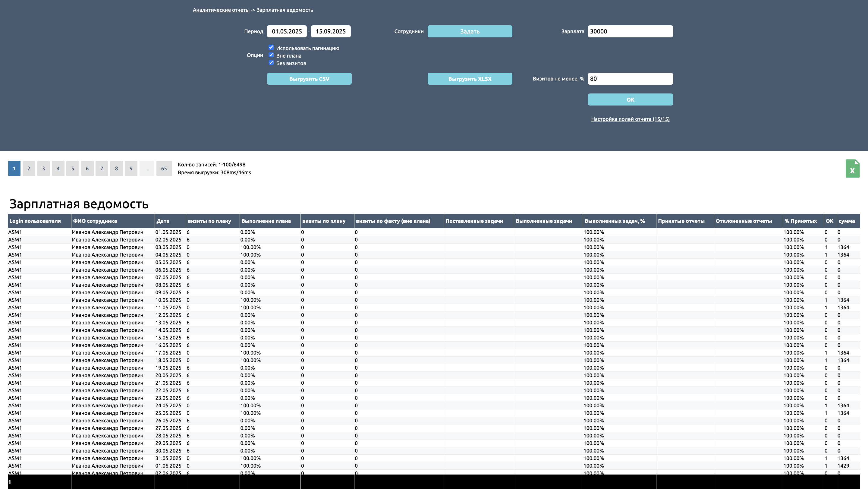Open 'Настройка полей отчета (15/15)' link

pyautogui.click(x=630, y=119)
